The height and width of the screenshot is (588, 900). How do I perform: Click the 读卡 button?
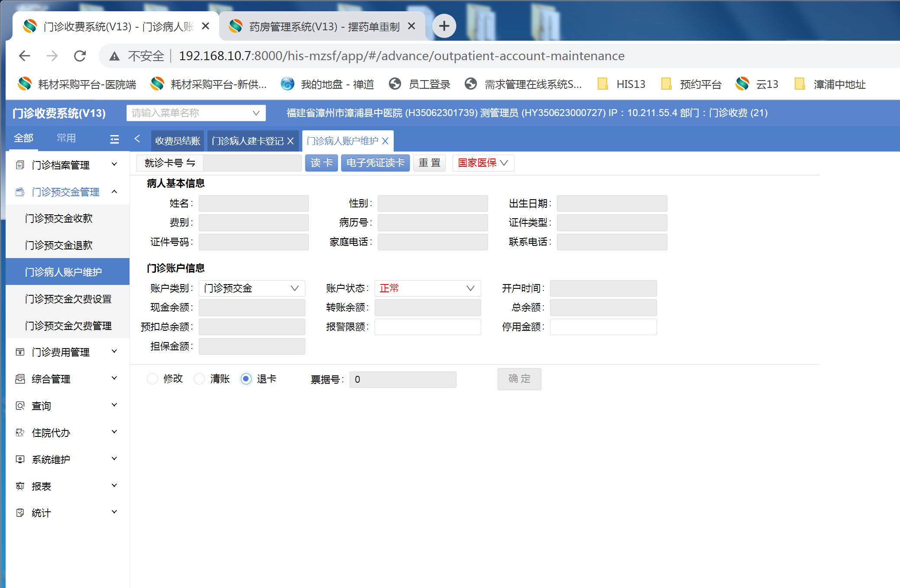pos(321,163)
